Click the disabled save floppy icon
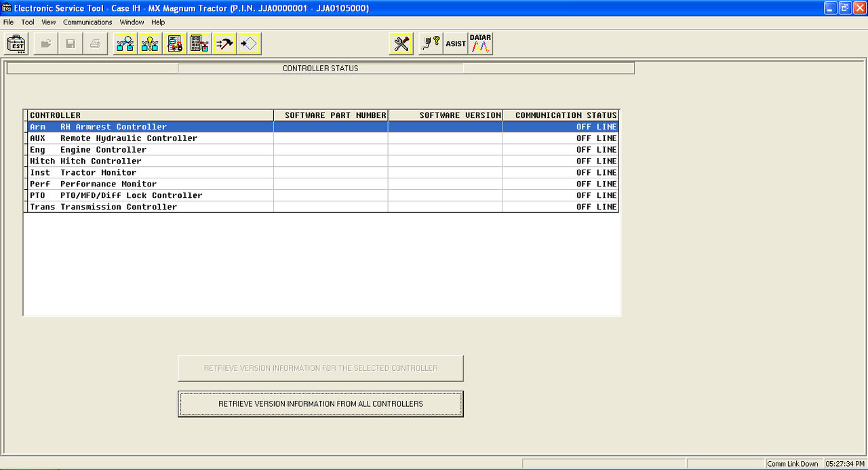 tap(71, 44)
